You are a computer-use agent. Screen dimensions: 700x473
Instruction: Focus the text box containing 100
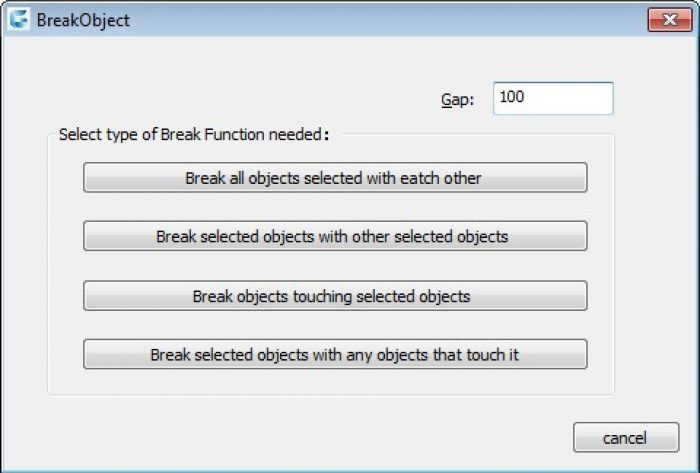click(x=552, y=98)
